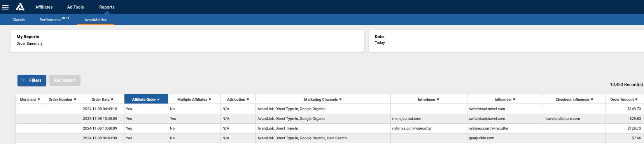The width and height of the screenshot is (644, 144).
Task: Click the gearjunkie.com influencer cell
Action: point(505,138)
